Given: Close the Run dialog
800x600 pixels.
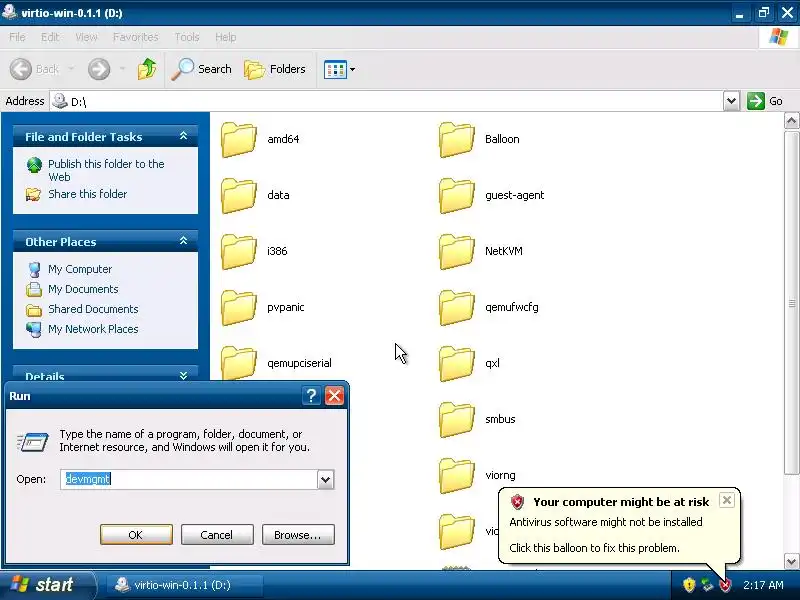Looking at the screenshot, I should [x=334, y=395].
